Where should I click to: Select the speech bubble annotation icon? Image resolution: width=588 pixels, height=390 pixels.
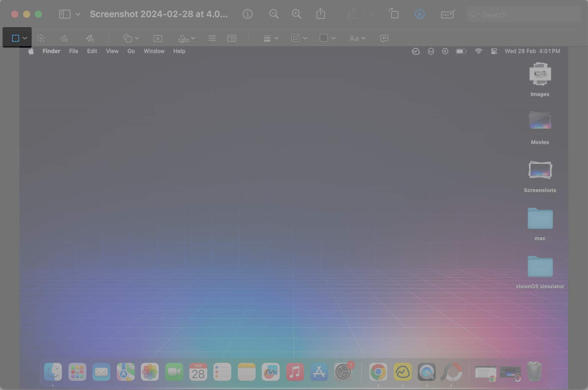[384, 38]
